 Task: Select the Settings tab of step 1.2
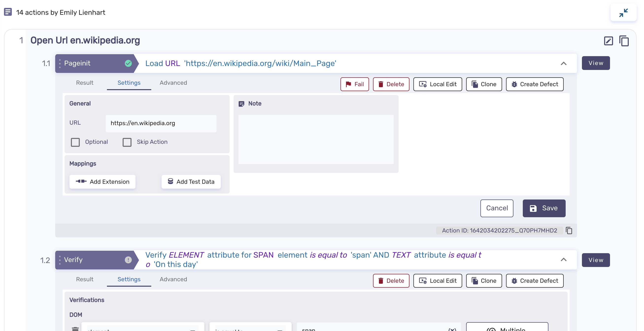(x=129, y=279)
